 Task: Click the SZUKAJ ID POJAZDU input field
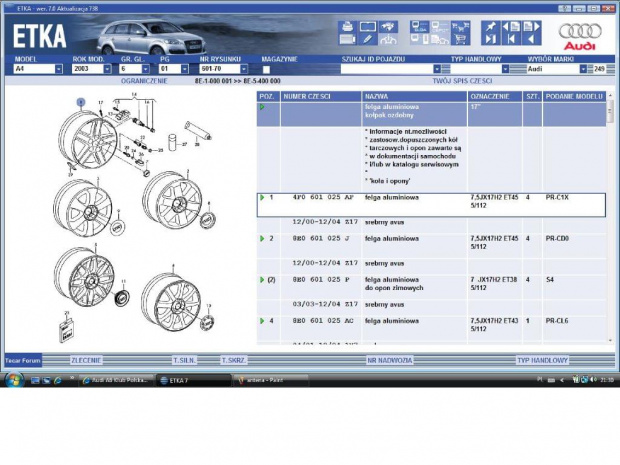(x=387, y=69)
